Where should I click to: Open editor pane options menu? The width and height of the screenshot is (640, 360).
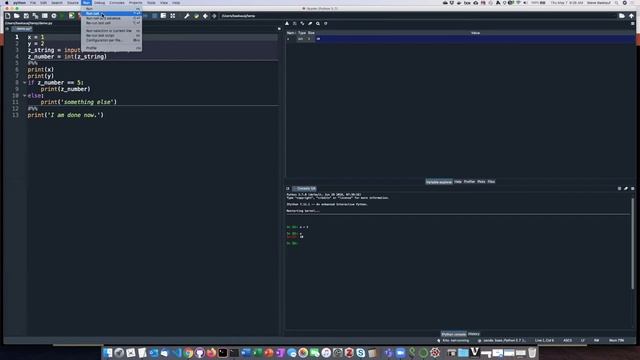279,29
